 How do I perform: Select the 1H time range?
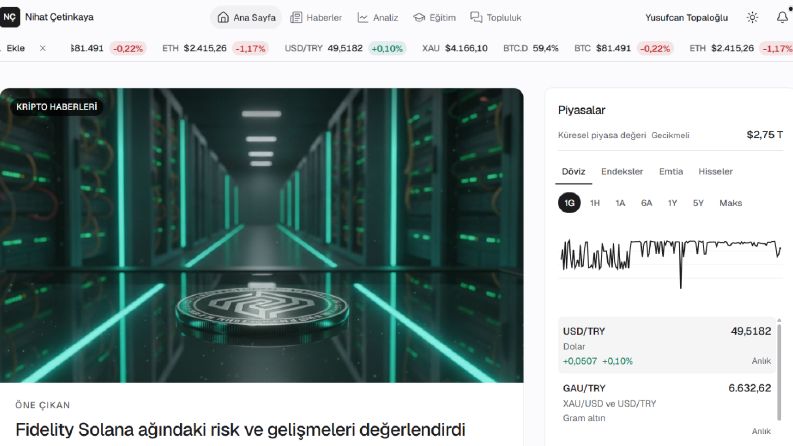[595, 203]
